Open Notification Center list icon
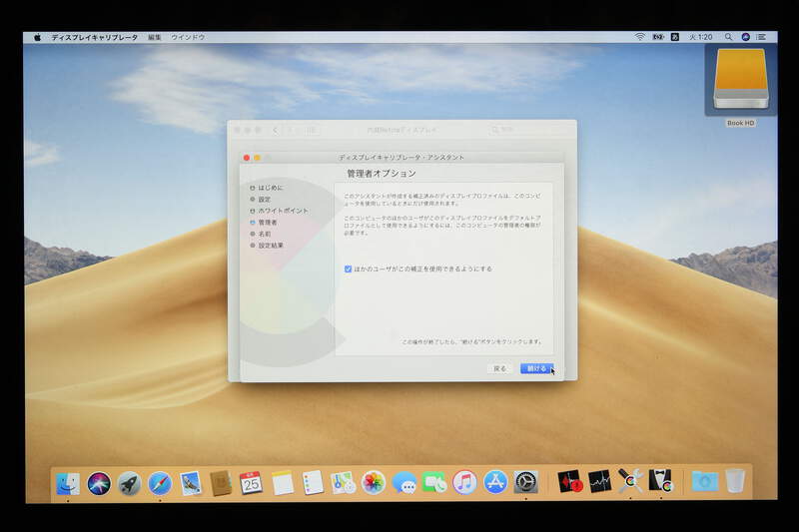 (x=761, y=37)
